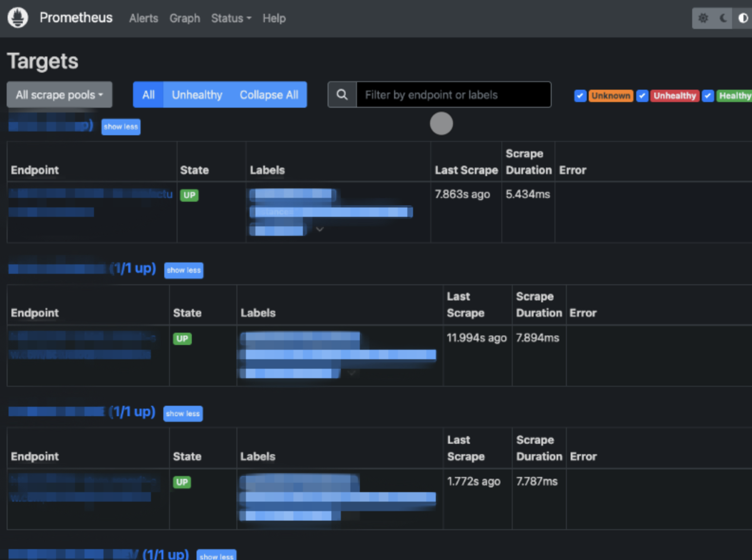Click the endpoint link in the 11.994s ago row

tap(82, 346)
